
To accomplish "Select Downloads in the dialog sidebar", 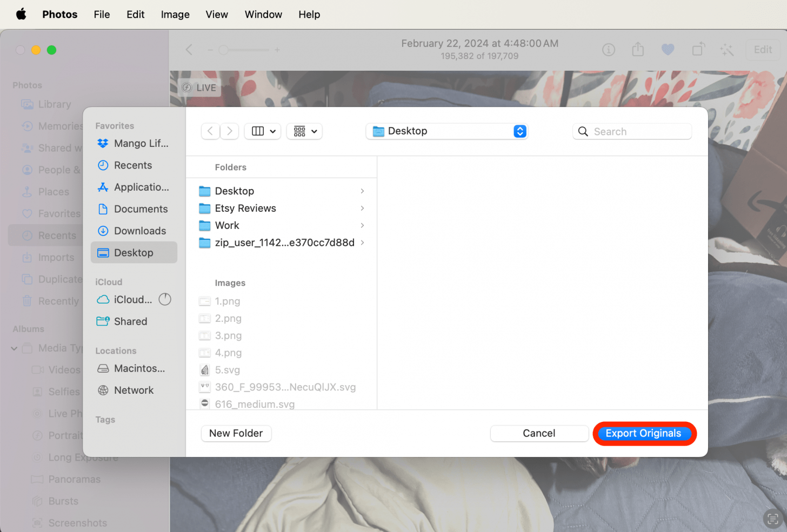I will (134, 231).
